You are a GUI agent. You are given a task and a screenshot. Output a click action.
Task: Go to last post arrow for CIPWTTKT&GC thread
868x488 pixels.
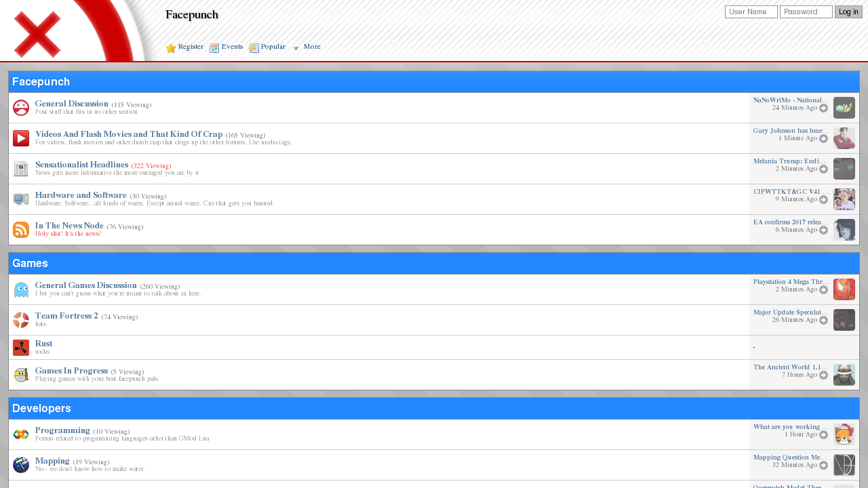pyautogui.click(x=824, y=199)
